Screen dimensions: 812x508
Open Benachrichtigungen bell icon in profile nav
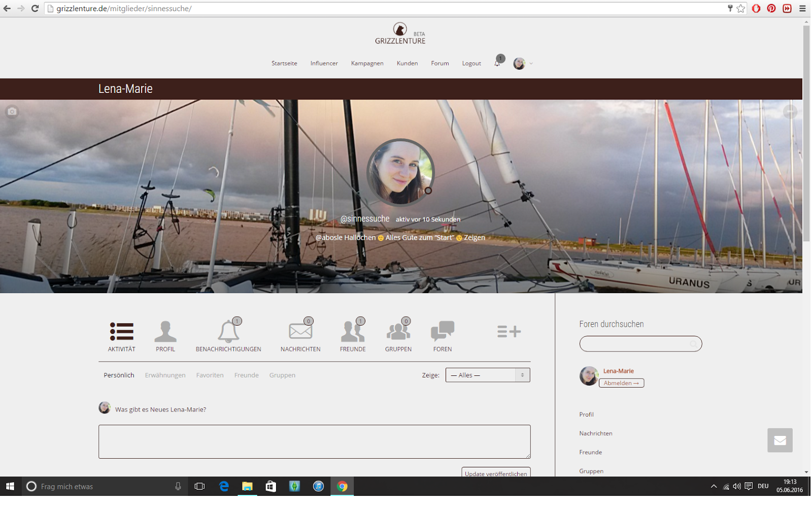point(228,331)
